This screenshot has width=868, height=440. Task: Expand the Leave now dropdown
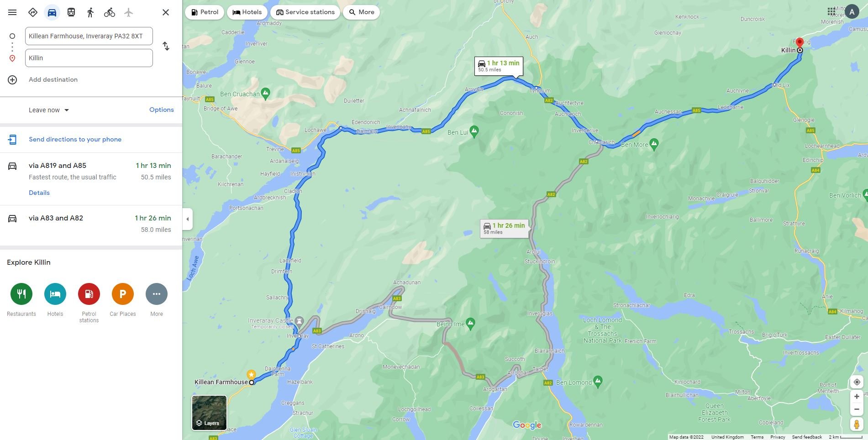point(49,110)
